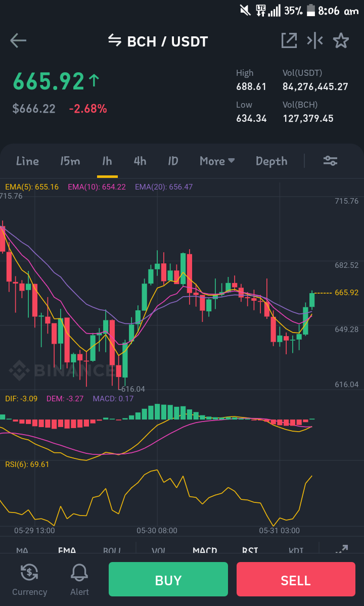Go back using the arrow icon

(18, 40)
